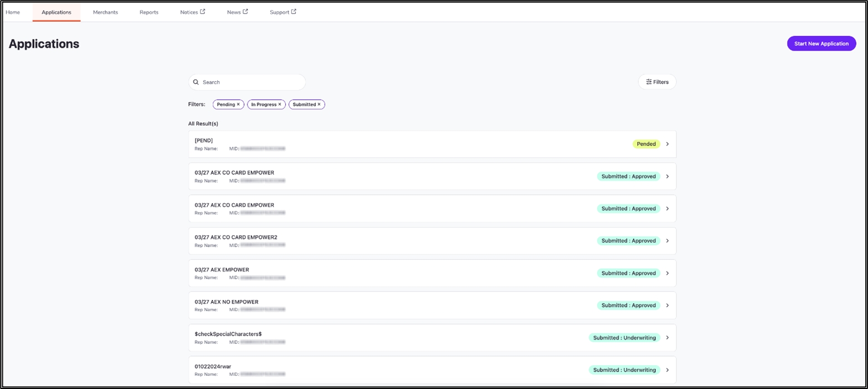Open Support external link
This screenshot has width=868, height=389.
(x=282, y=12)
